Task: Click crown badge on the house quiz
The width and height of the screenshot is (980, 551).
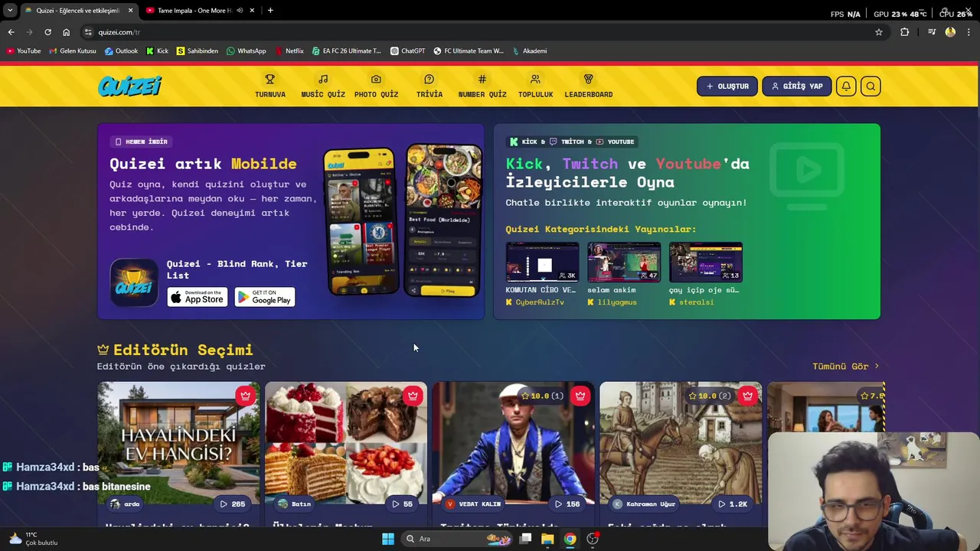Action: click(x=245, y=396)
